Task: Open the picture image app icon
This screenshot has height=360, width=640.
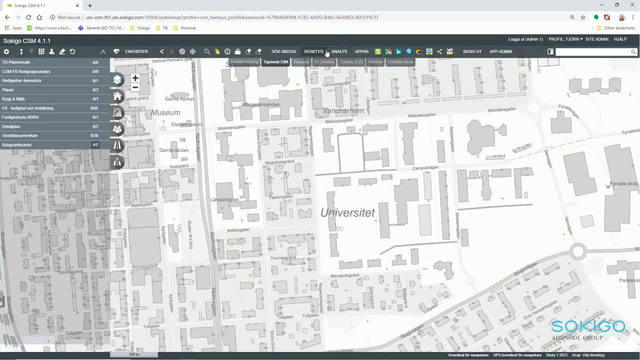Action: point(429,52)
